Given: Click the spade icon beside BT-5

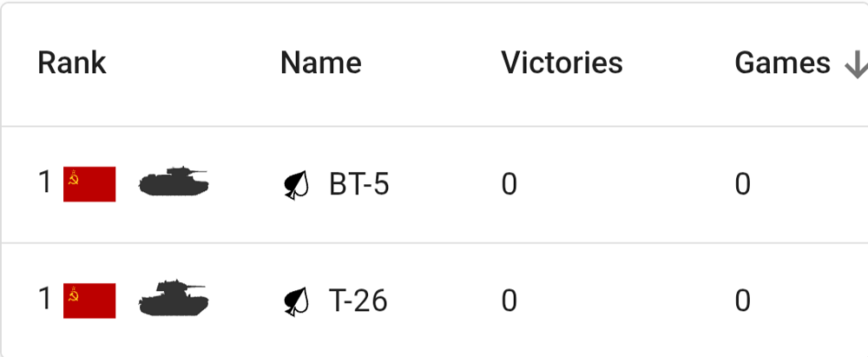Looking at the screenshot, I should tap(297, 184).
